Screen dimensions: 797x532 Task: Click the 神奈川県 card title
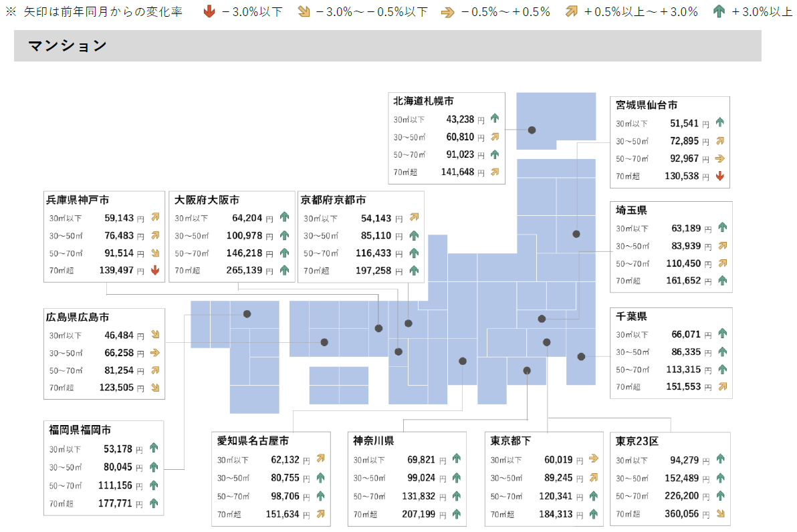coord(374,441)
